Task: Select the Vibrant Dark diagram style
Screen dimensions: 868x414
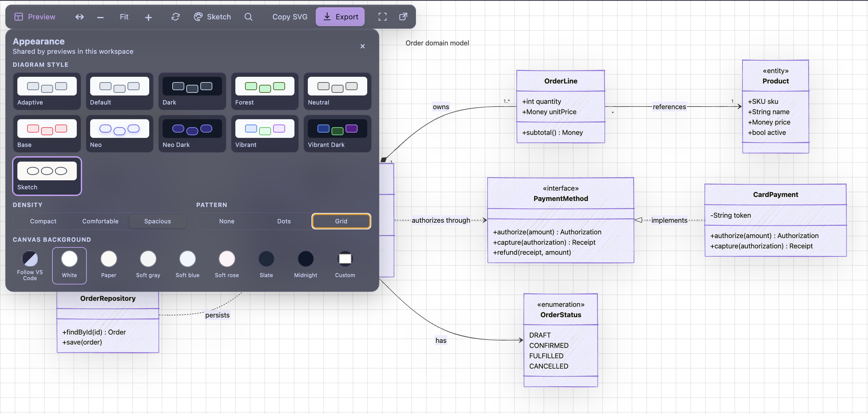Action: (x=337, y=134)
